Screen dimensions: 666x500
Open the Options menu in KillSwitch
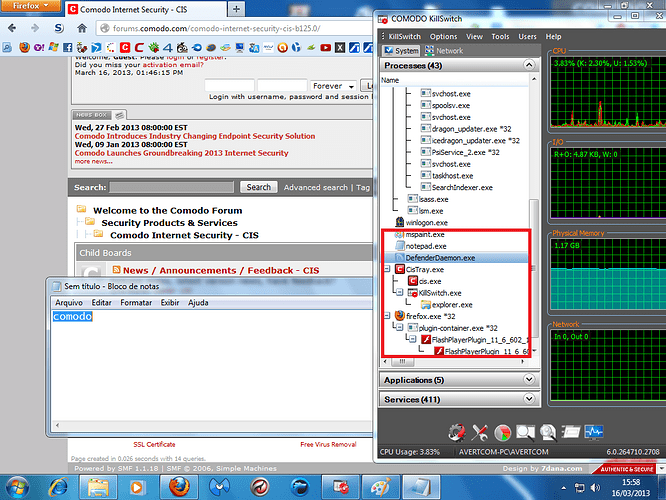443,37
